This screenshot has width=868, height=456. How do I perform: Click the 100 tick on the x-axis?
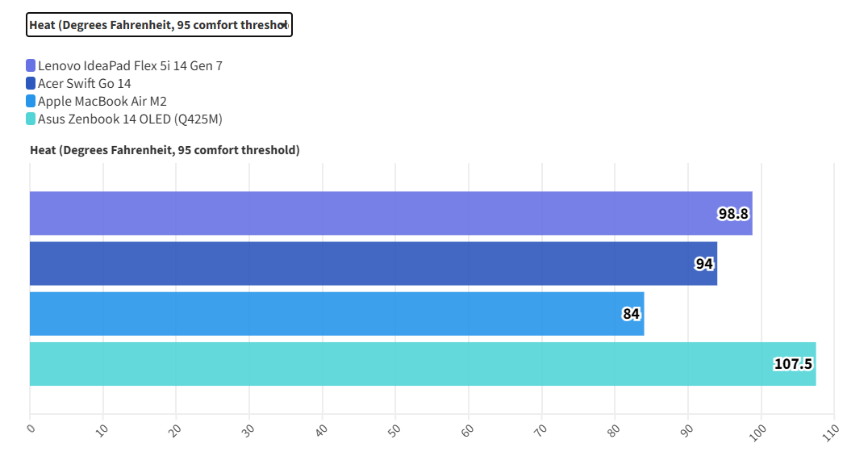click(x=758, y=430)
